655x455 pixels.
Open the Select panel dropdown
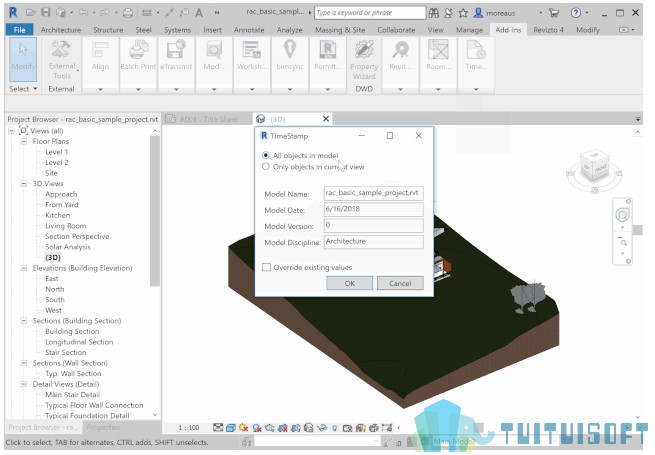coord(23,89)
